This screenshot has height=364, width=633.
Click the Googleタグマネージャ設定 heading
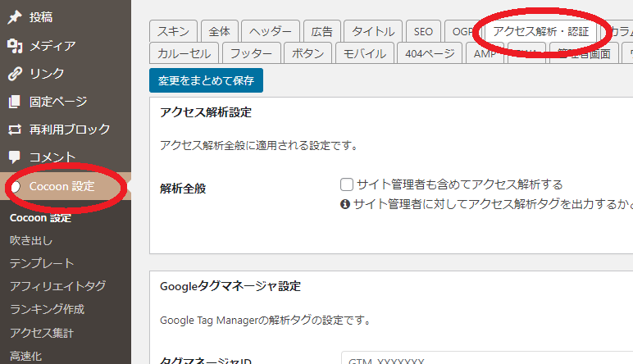click(x=230, y=286)
